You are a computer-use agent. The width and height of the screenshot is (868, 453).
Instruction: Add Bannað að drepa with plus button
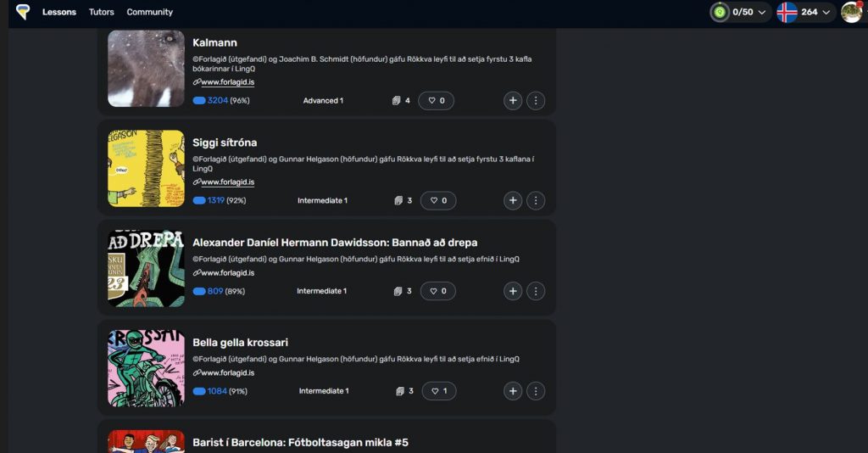click(x=513, y=291)
